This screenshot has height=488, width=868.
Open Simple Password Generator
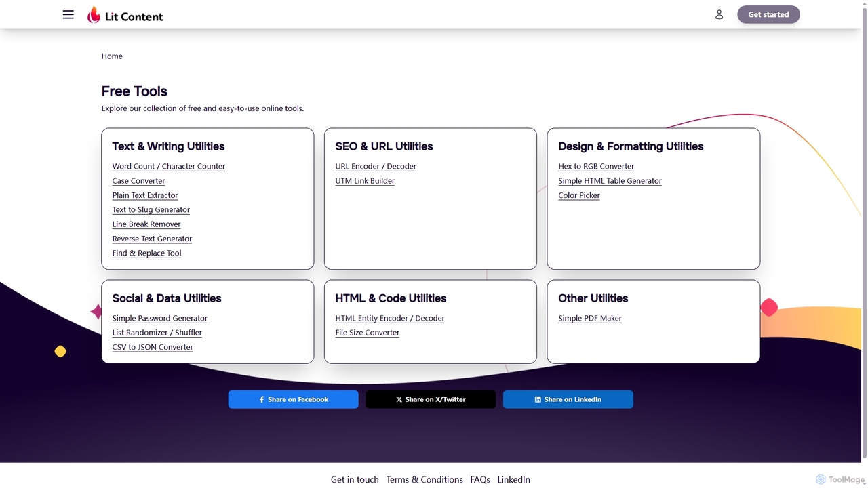pos(160,318)
